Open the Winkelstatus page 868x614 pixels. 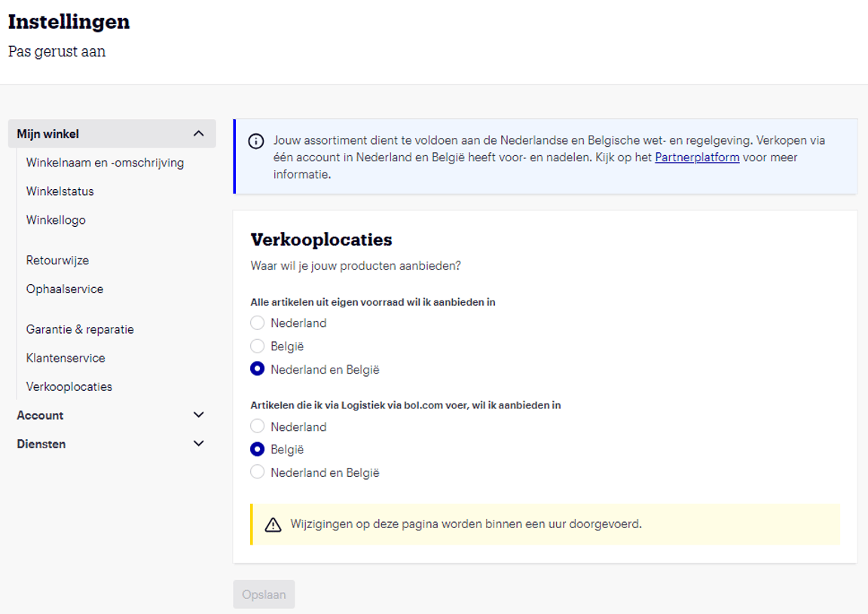[60, 191]
